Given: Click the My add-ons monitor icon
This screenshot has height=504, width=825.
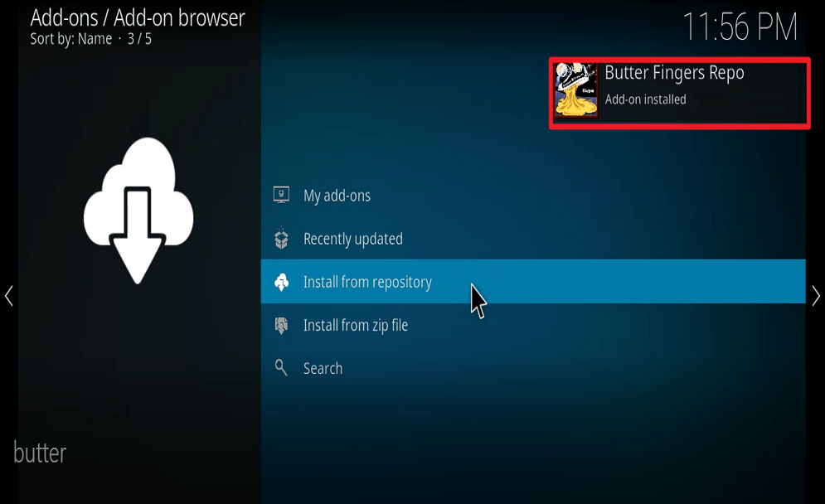Looking at the screenshot, I should (x=281, y=195).
